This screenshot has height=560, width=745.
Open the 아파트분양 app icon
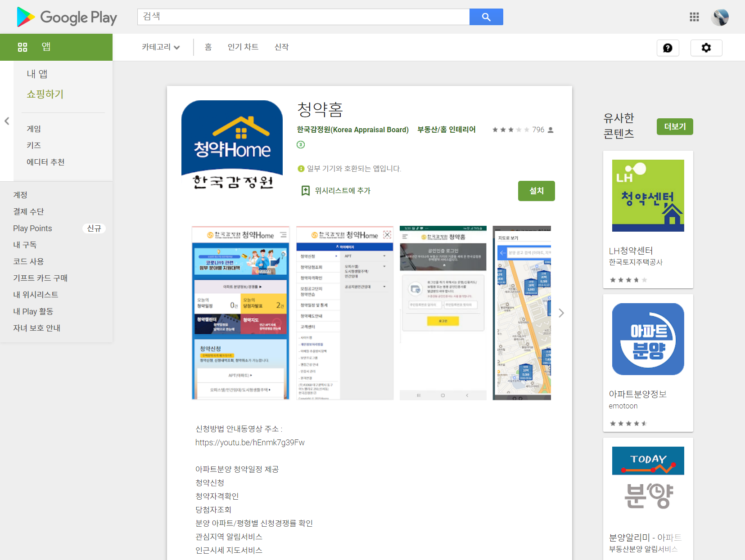coord(648,339)
